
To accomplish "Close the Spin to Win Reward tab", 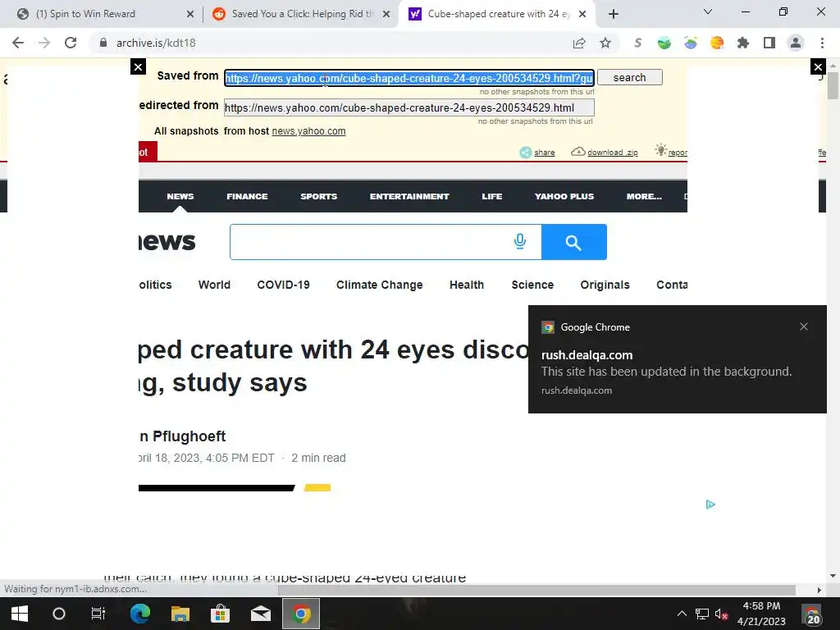I will coord(190,14).
